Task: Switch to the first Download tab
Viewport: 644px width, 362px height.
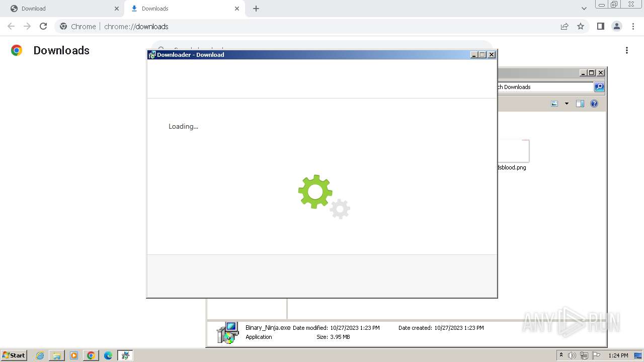Action: (x=63, y=9)
